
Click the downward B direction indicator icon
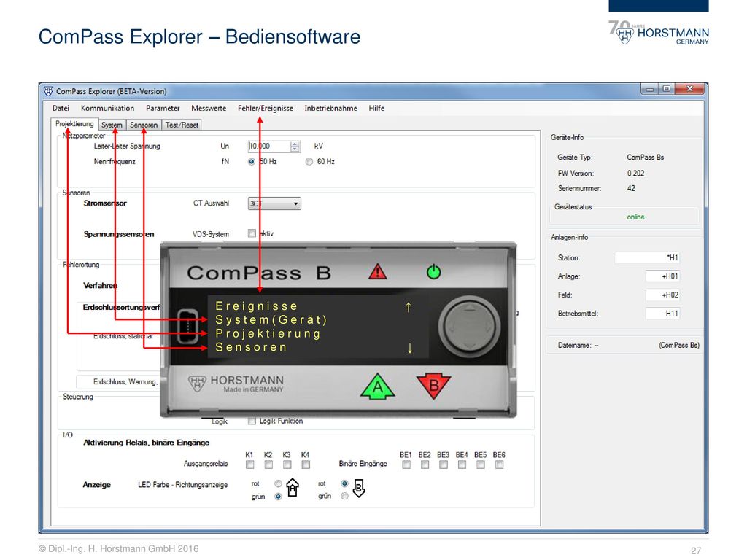point(359,488)
